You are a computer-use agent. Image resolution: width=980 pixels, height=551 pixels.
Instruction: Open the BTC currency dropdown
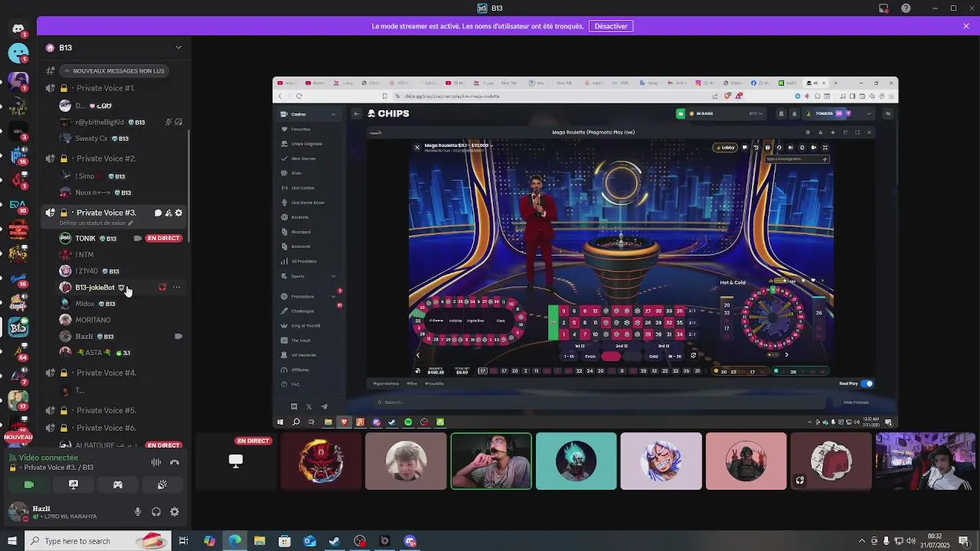[756, 113]
